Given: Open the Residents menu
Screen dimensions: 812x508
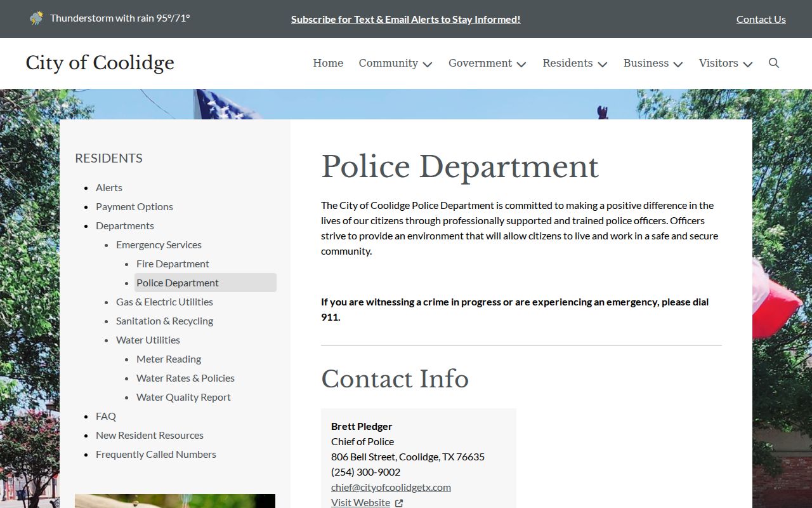Looking at the screenshot, I should pos(568,63).
